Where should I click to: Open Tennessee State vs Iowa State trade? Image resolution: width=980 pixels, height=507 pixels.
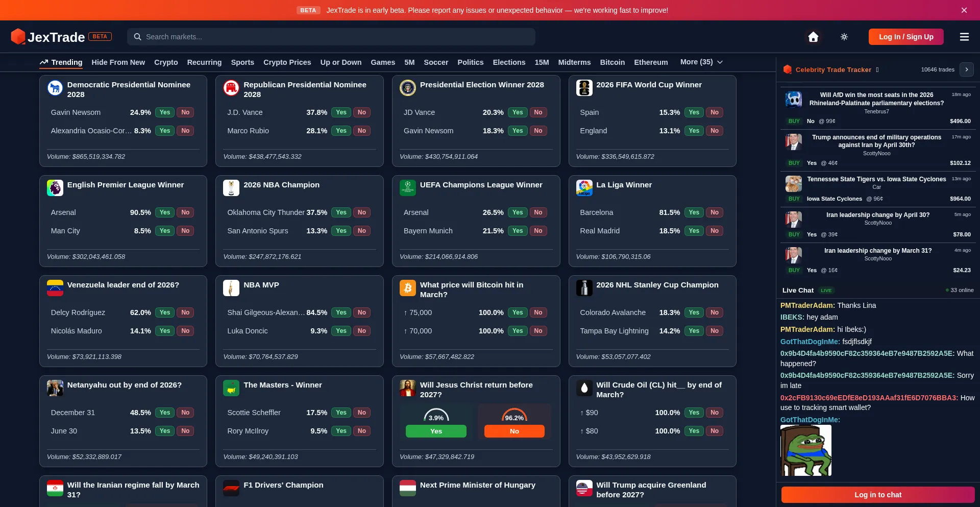[x=878, y=189]
